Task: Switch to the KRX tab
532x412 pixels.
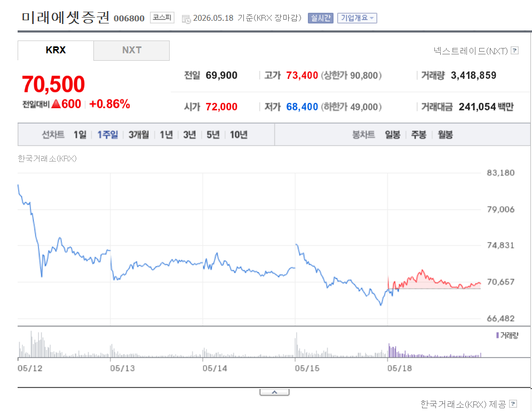Action: point(55,50)
